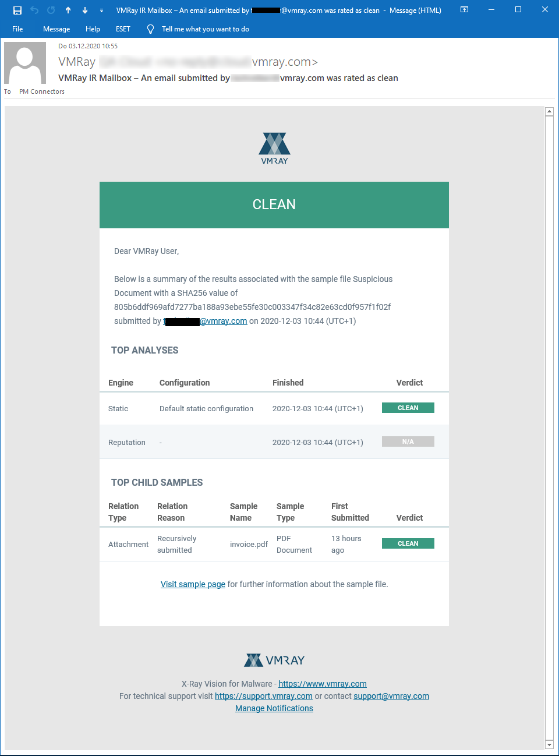559x756 pixels.
Task: Go to the next item with the down arrow
Action: (84, 10)
